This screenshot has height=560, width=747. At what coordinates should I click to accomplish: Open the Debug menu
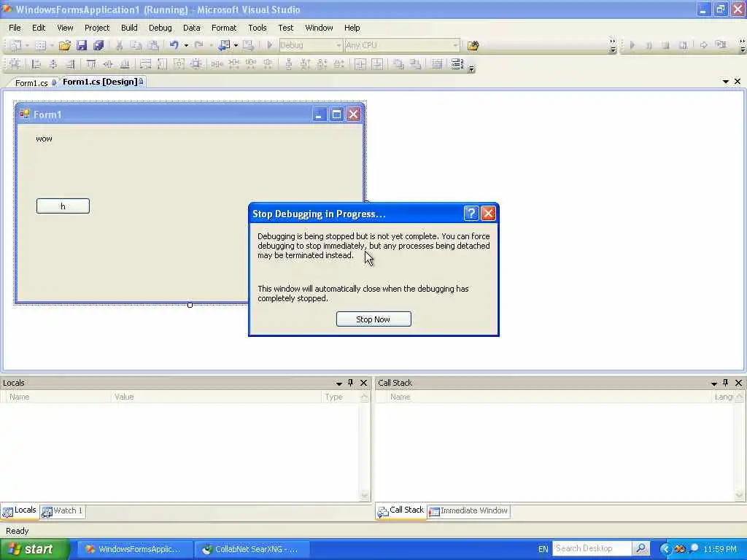160,28
